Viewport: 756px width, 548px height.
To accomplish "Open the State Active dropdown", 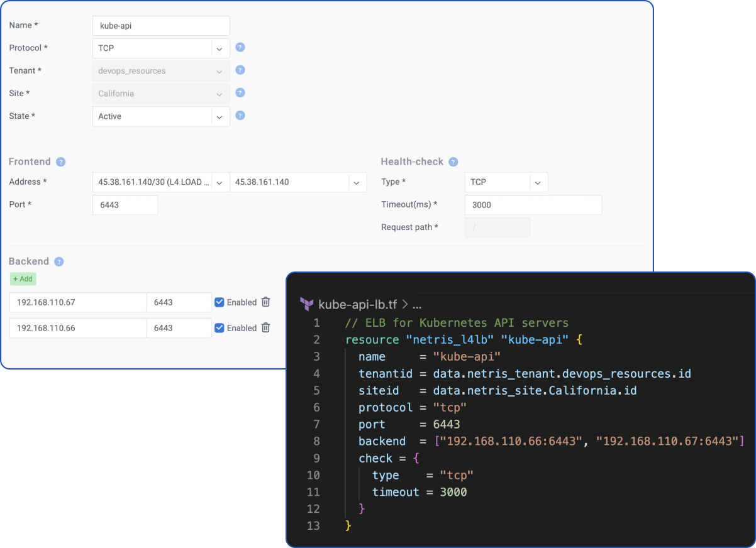I will pos(161,116).
